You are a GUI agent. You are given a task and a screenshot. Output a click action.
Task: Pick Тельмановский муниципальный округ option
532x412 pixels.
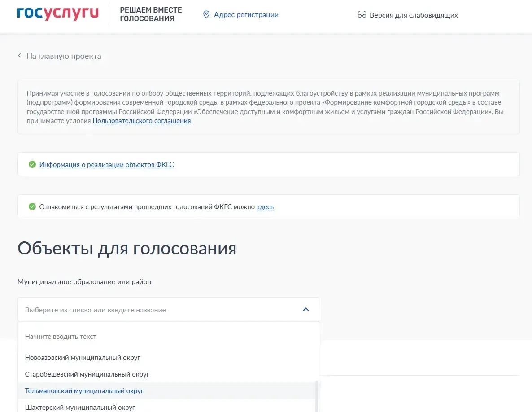click(84, 391)
